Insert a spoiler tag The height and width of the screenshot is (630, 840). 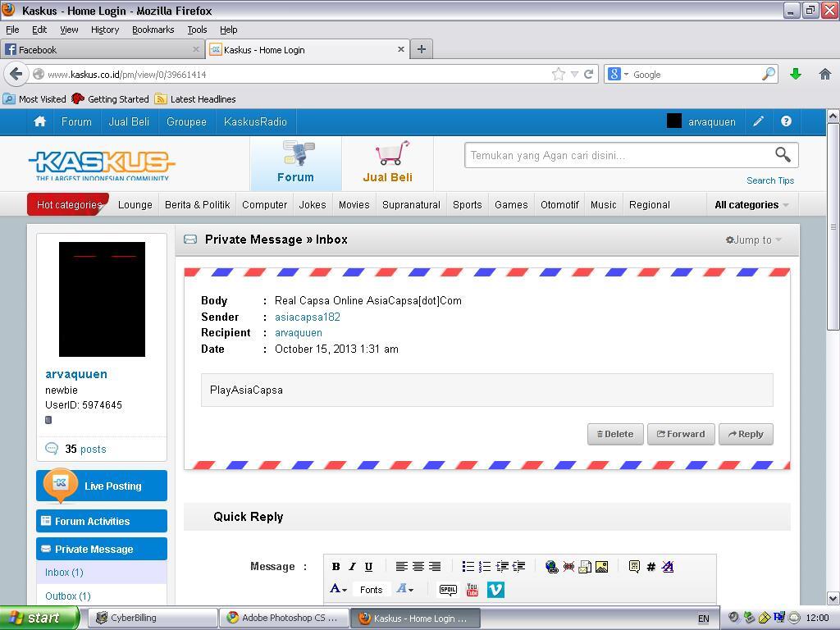448,590
